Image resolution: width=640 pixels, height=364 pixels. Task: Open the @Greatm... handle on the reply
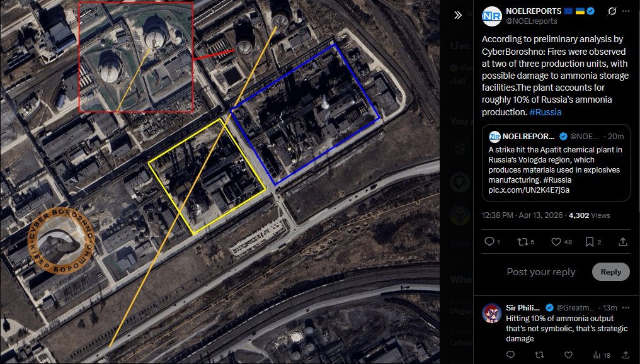(576, 308)
